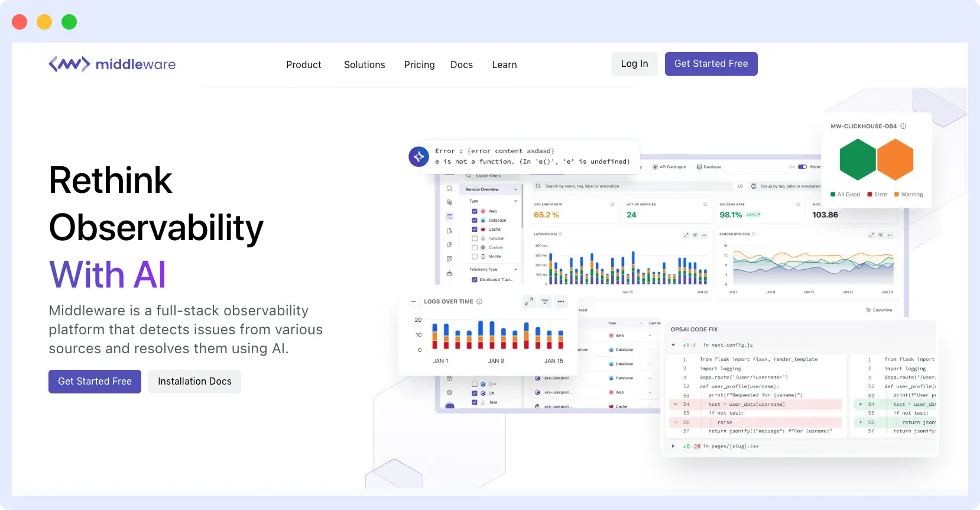Check the Custom type checkbox
The width and height of the screenshot is (980, 510).
(475, 247)
